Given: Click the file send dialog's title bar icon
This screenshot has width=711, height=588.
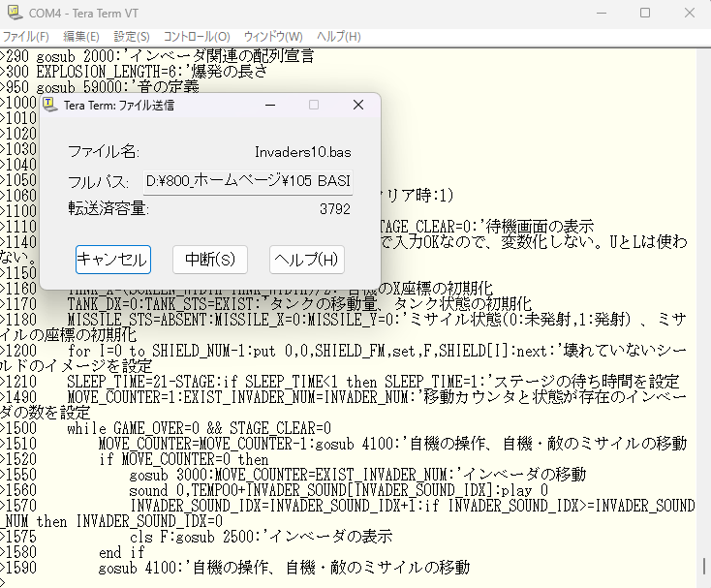Looking at the screenshot, I should pos(49,105).
